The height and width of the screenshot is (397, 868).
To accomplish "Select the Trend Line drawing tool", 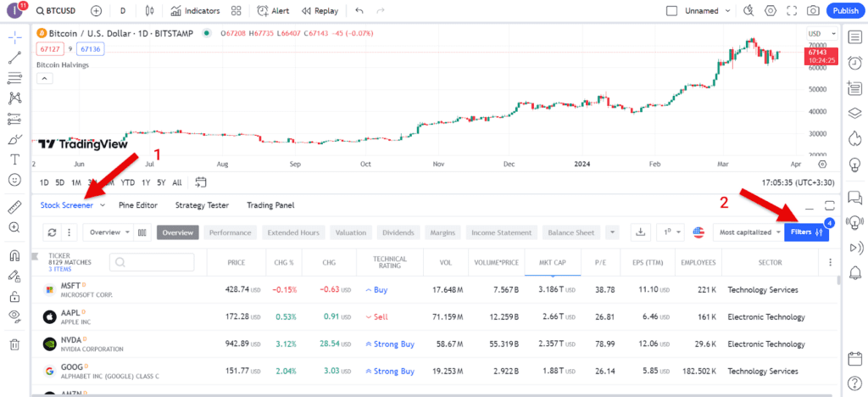I will (x=14, y=59).
